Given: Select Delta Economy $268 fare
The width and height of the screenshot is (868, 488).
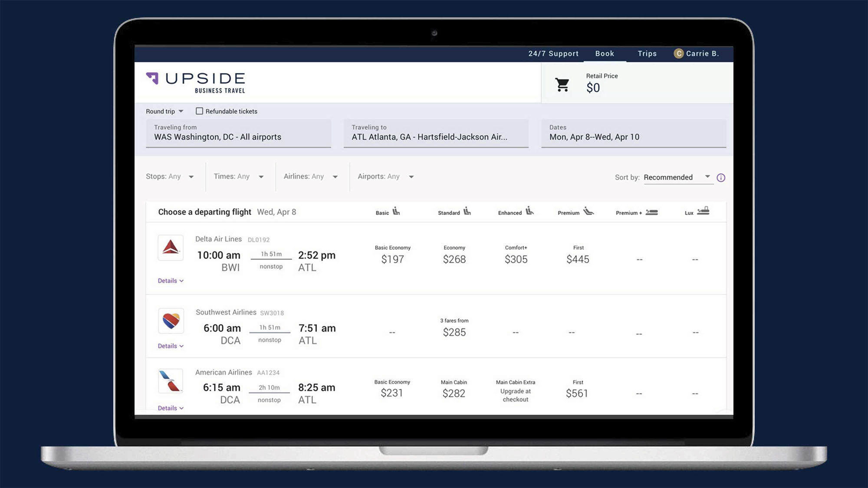Looking at the screenshot, I should [454, 255].
